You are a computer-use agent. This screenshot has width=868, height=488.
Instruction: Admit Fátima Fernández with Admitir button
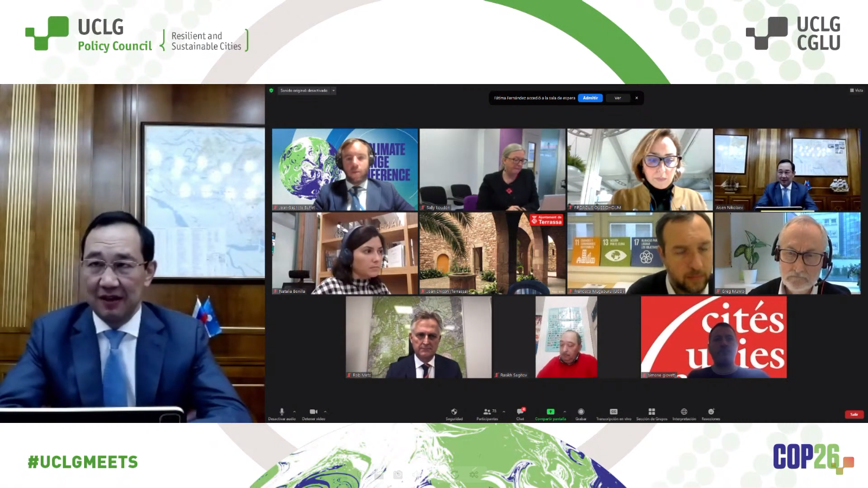590,98
